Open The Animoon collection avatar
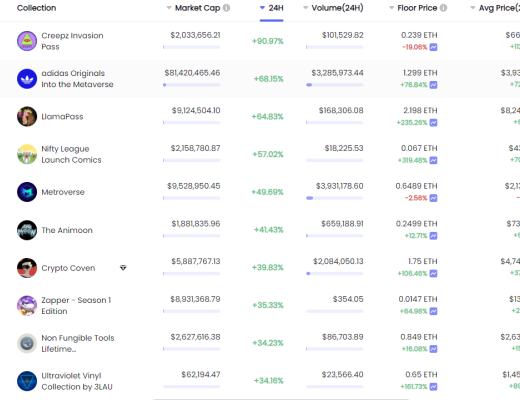This screenshot has width=520, height=400. [x=27, y=230]
